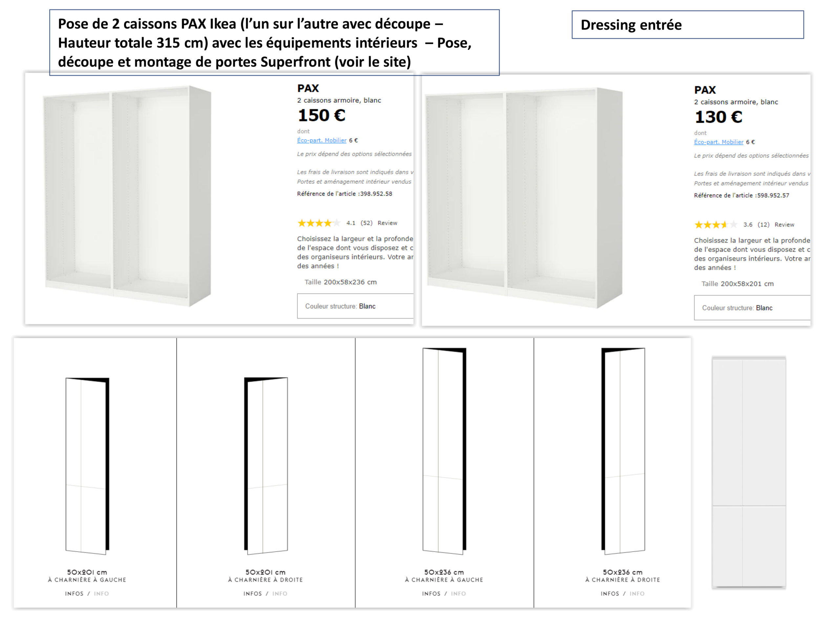The width and height of the screenshot is (840, 630).
Task: Click the 50x236 left-hinge door icon
Action: point(444,451)
